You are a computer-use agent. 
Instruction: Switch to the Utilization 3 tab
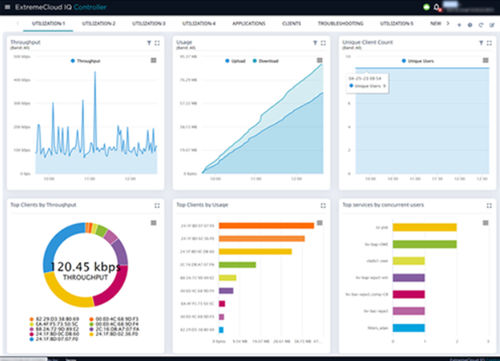[x=149, y=23]
